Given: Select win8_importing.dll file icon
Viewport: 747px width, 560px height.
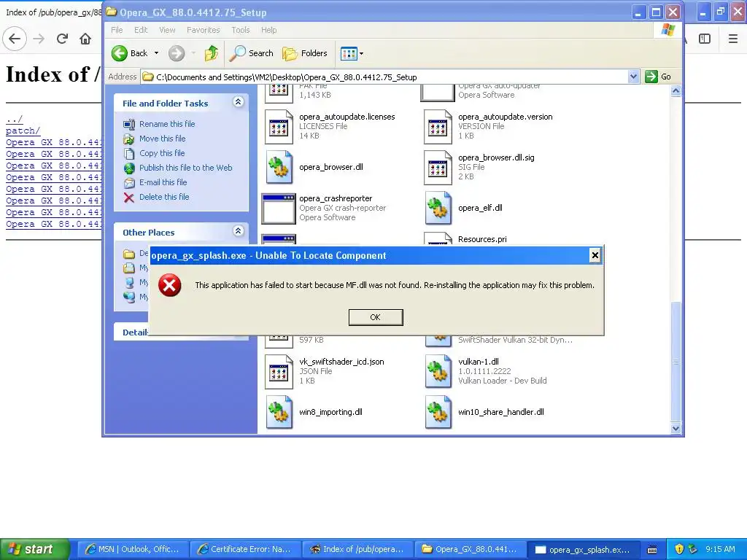Looking at the screenshot, I should 279,413.
